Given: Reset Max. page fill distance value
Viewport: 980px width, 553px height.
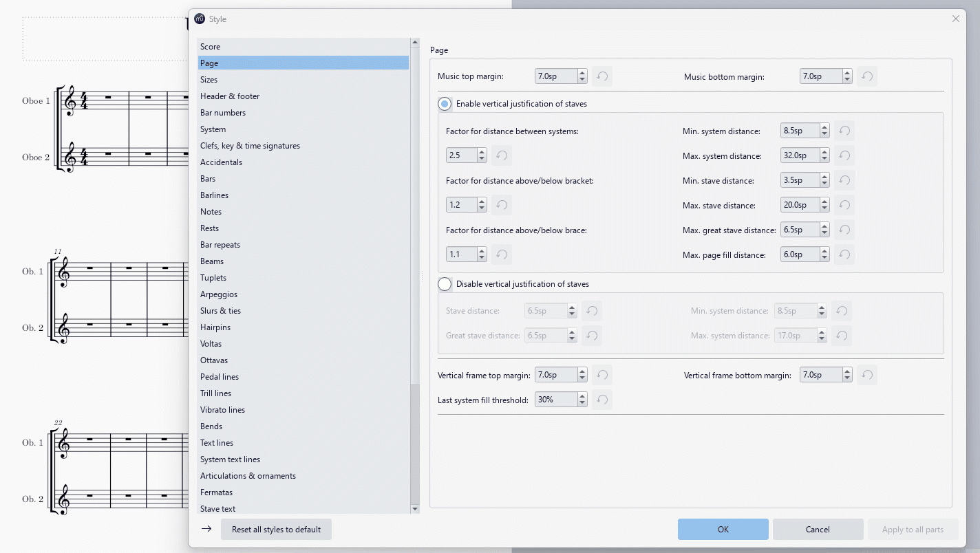Looking at the screenshot, I should [x=844, y=254].
